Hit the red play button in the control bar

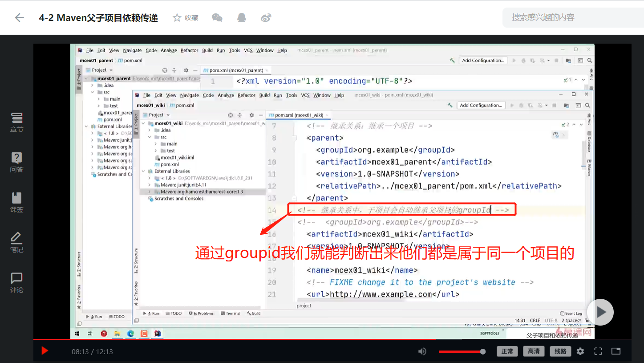pyautogui.click(x=45, y=351)
